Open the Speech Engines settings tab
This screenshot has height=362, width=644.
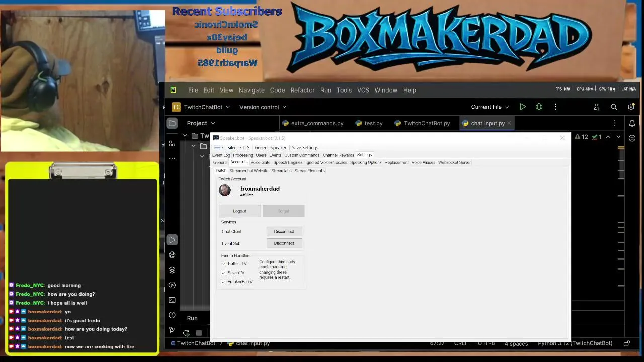click(288, 162)
